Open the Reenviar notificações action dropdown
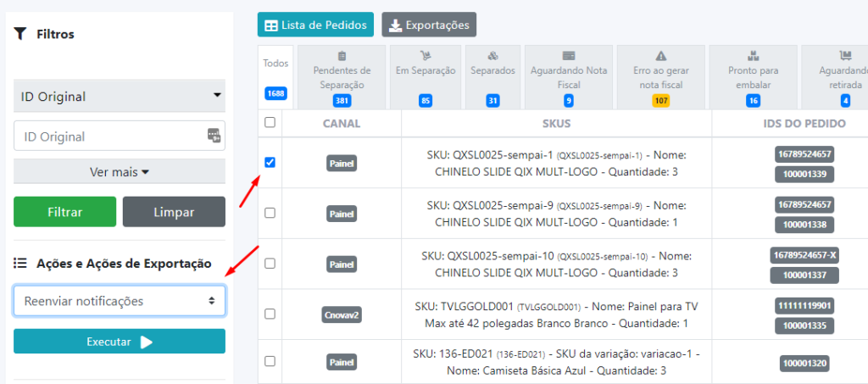The width and height of the screenshot is (868, 384). coord(120,301)
